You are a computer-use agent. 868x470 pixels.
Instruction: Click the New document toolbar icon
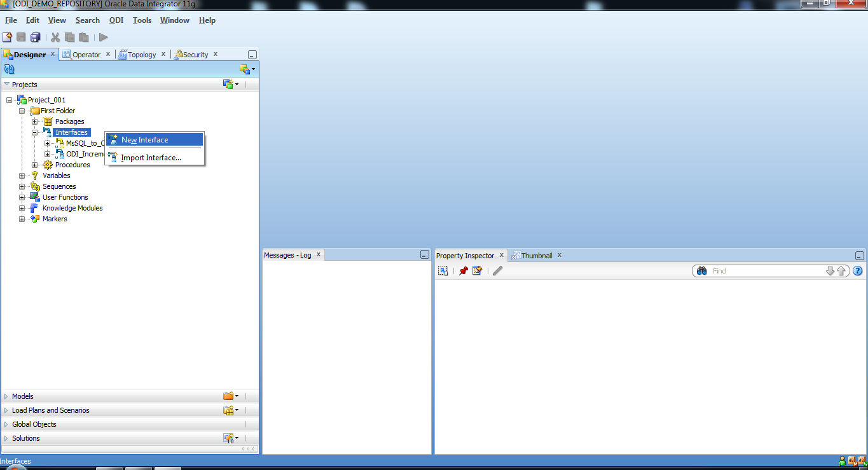(7, 38)
